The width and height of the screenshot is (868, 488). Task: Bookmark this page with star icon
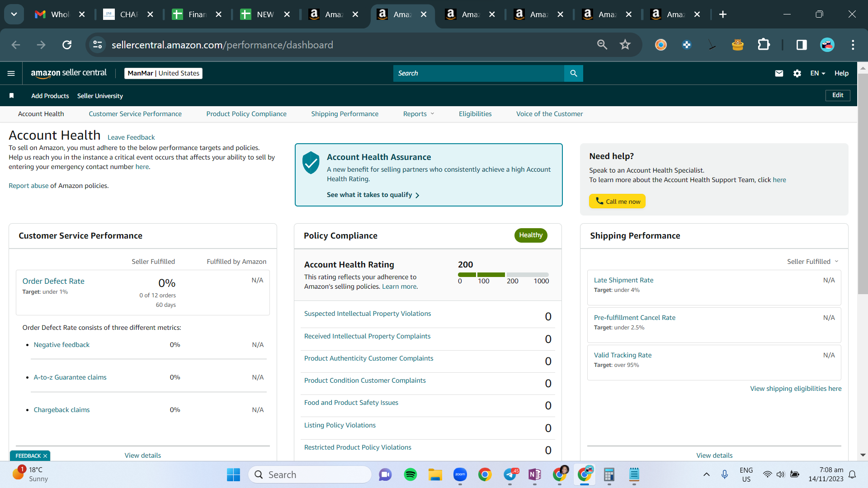(x=625, y=45)
